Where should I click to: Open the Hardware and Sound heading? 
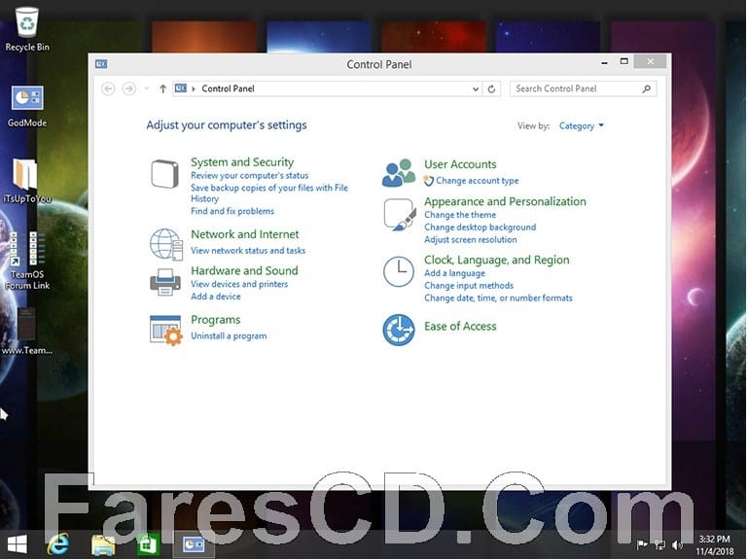point(244,270)
